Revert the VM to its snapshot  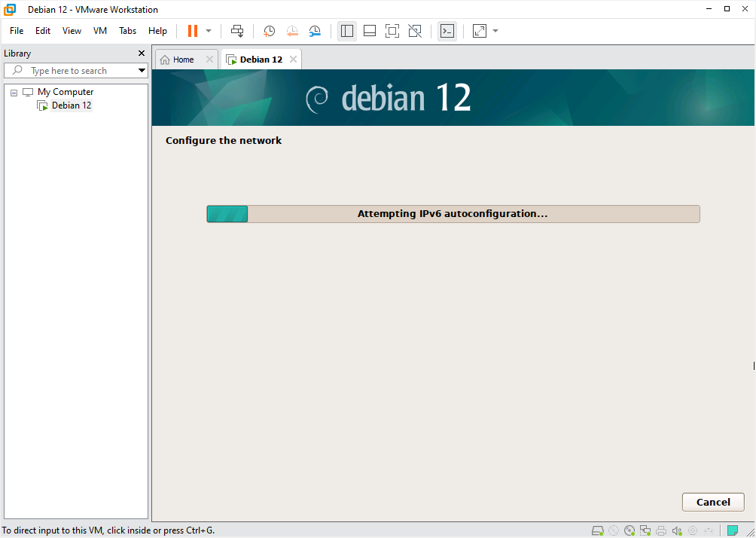point(292,31)
